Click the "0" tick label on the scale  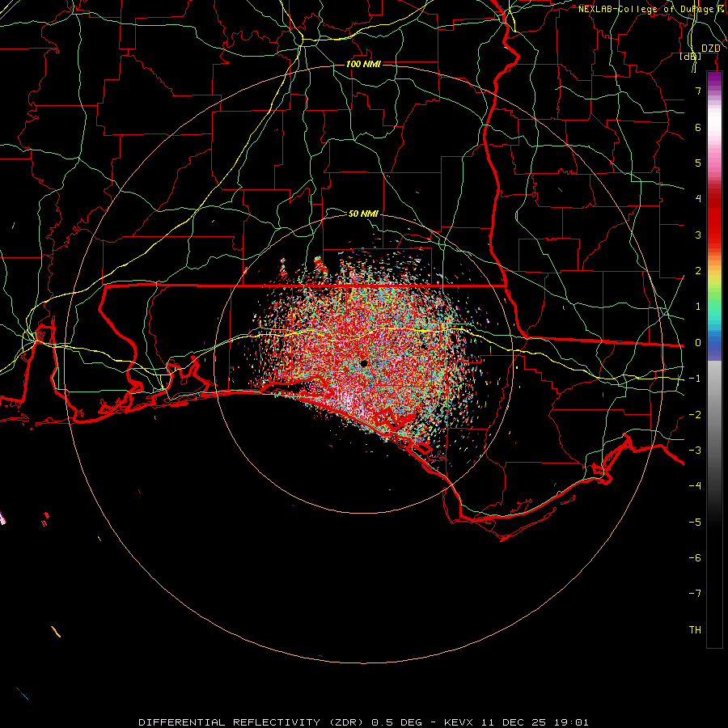[x=698, y=342]
